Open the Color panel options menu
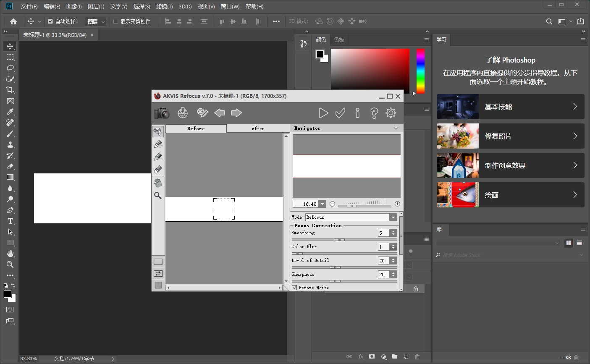 coord(427,39)
